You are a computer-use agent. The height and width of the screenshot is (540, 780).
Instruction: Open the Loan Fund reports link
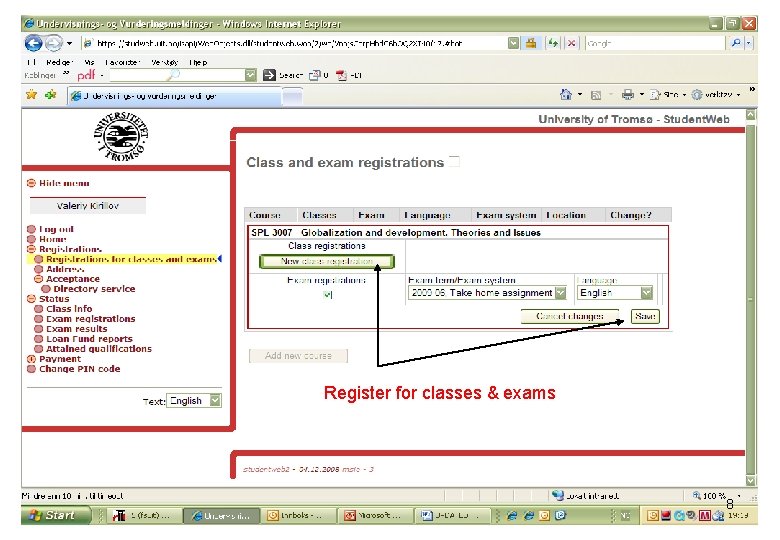click(x=90, y=339)
